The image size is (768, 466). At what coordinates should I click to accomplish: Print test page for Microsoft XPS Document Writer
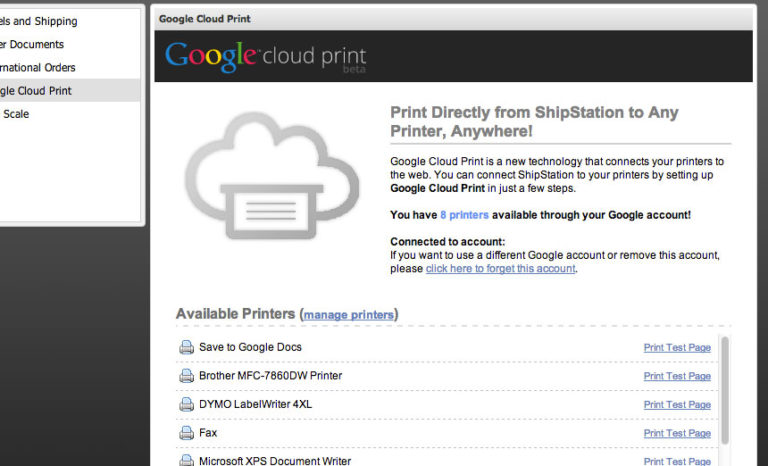pos(677,461)
